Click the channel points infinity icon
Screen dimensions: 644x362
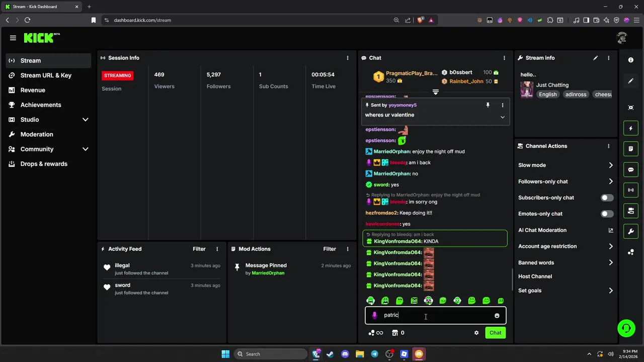(376, 333)
